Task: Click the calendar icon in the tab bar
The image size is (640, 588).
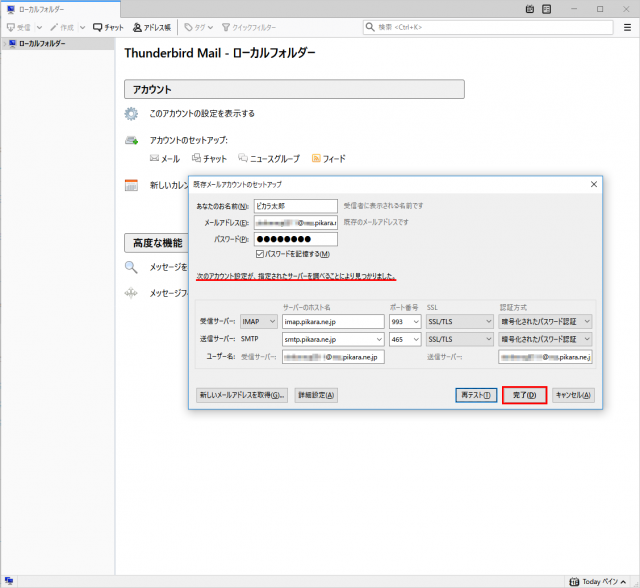Action: (x=529, y=9)
